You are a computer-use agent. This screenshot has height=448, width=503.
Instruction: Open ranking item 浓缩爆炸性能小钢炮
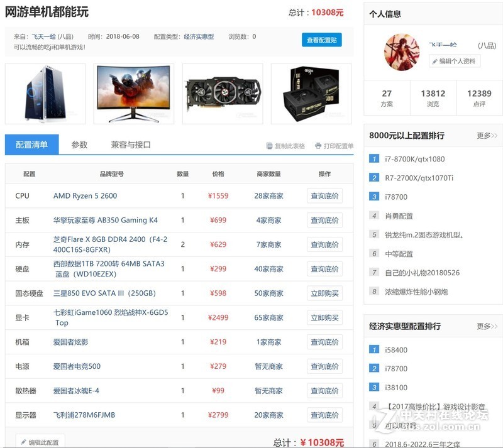416,292
